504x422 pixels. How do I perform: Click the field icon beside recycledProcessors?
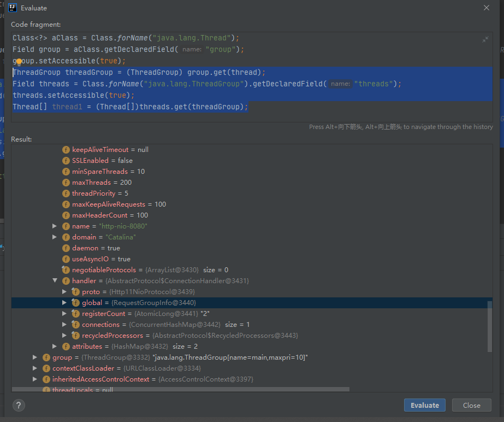click(75, 336)
